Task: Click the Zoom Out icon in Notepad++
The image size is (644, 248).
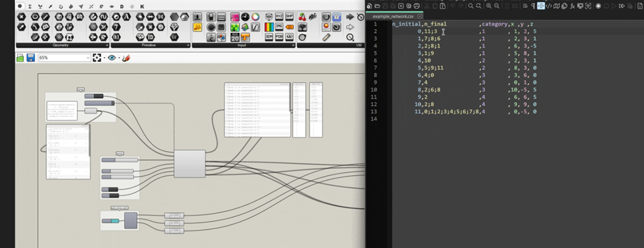Action: (x=497, y=6)
